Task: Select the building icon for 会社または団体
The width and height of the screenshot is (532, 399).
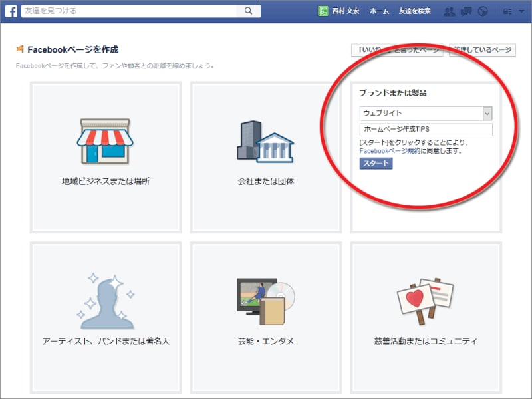Action: [265, 142]
